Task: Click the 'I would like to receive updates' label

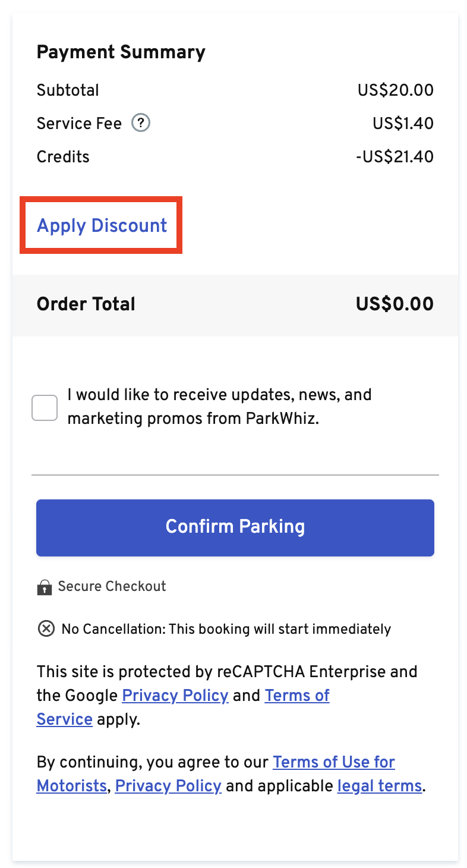Action: (x=219, y=407)
